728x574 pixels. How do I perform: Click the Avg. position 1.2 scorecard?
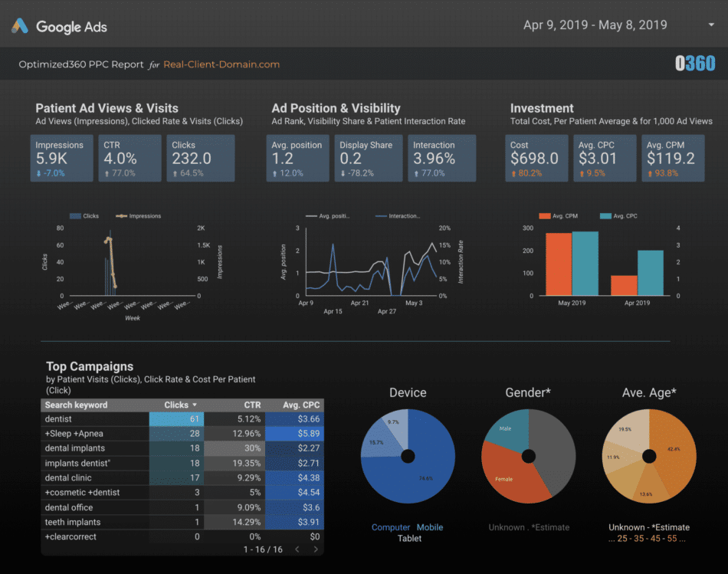point(297,159)
